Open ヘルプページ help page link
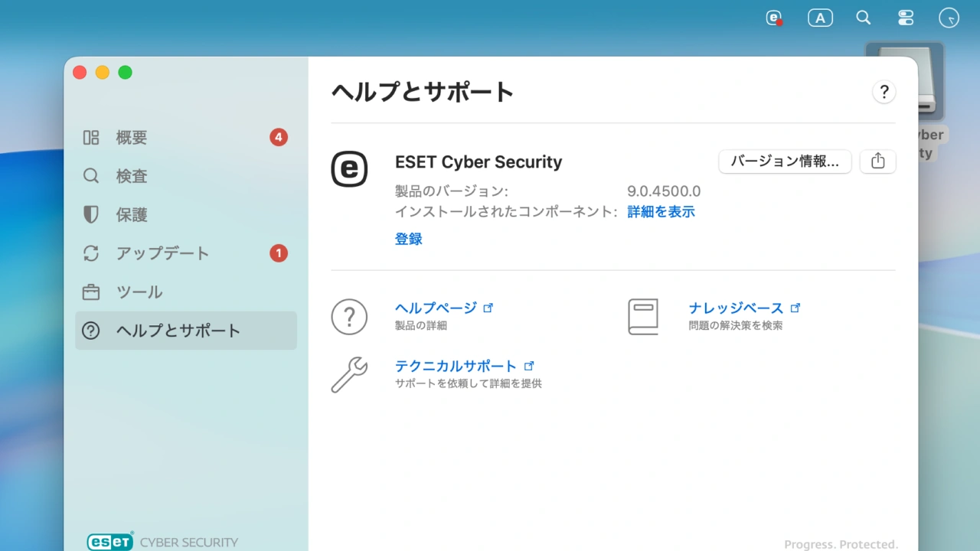The height and width of the screenshot is (551, 980). pyautogui.click(x=436, y=308)
